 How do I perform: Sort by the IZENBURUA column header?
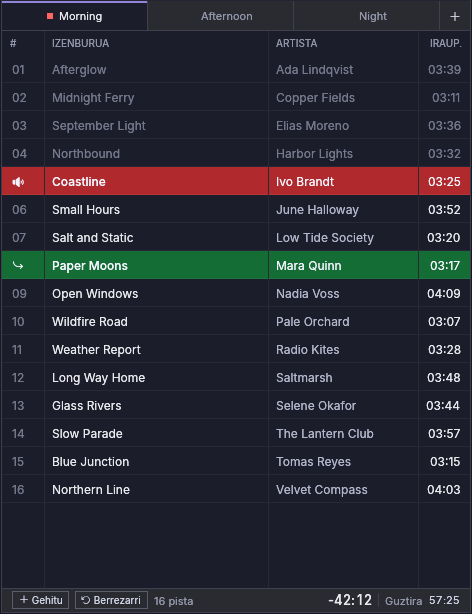81,43
